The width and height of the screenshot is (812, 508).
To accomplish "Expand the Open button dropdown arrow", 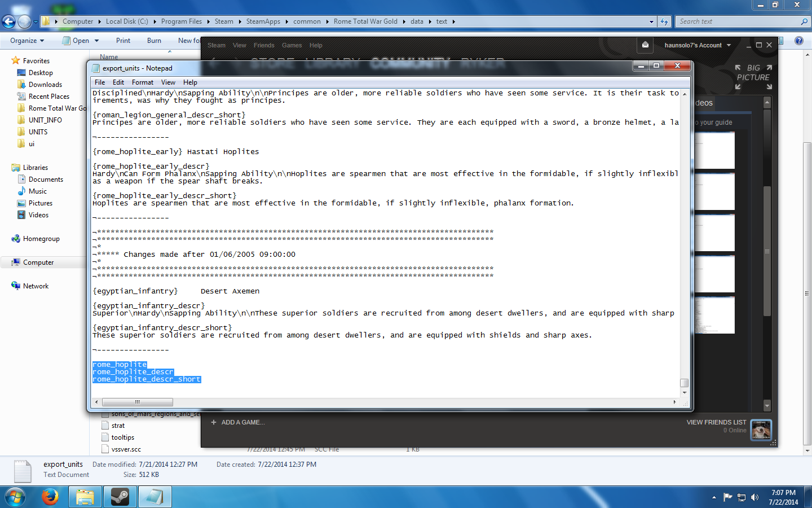I will coord(97,41).
